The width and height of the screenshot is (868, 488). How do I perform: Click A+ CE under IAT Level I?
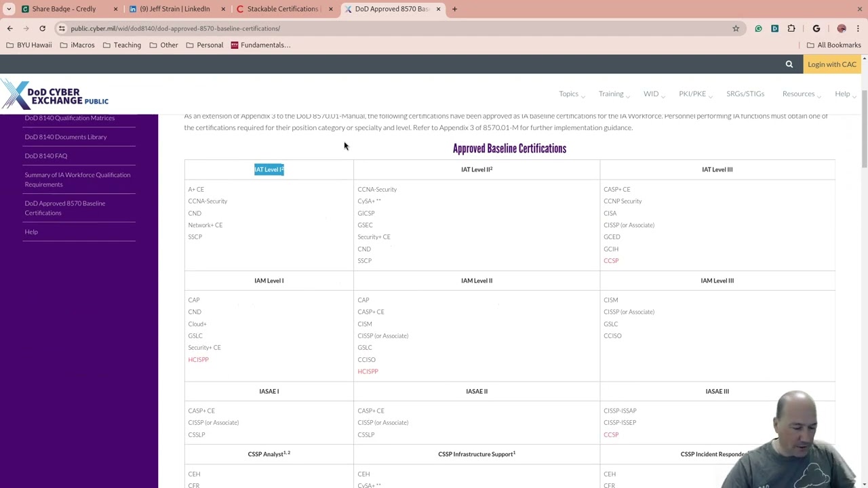click(x=196, y=190)
